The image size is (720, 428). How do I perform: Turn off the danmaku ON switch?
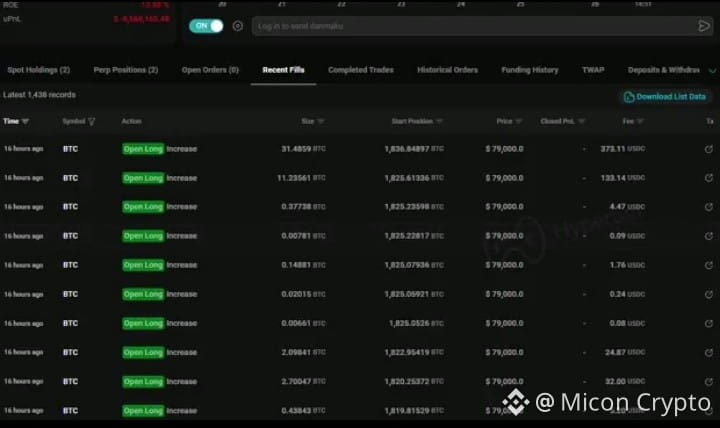[x=206, y=26]
